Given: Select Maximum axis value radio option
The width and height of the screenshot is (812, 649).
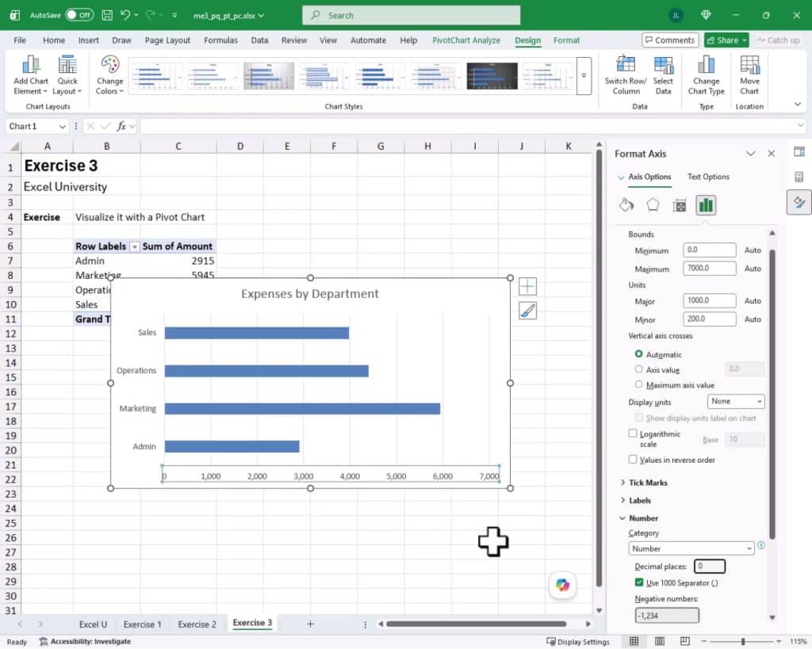Looking at the screenshot, I should [x=638, y=384].
